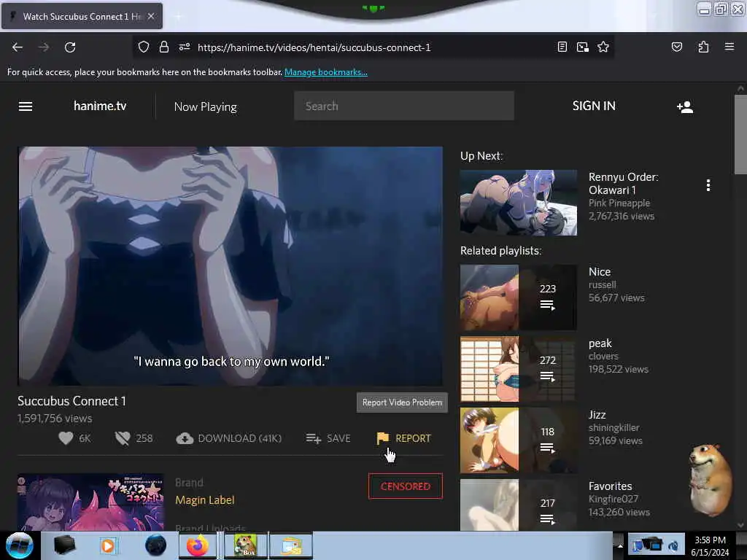Open the Manage bookmarks link
The width and height of the screenshot is (747, 560).
coord(326,72)
